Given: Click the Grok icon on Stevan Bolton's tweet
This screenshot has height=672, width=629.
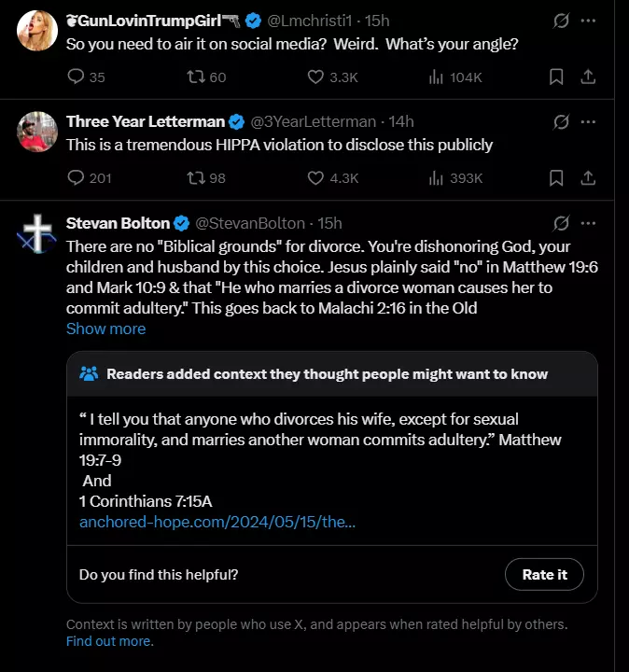Looking at the screenshot, I should 561,223.
